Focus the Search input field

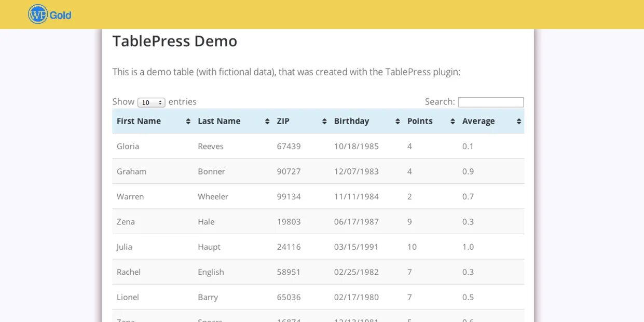click(490, 102)
